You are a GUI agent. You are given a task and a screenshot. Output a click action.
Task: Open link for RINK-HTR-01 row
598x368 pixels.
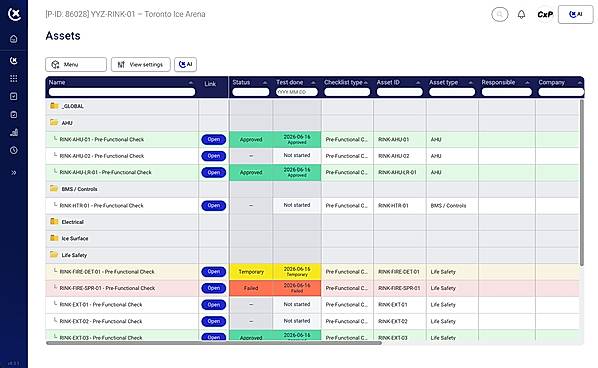[x=214, y=206]
